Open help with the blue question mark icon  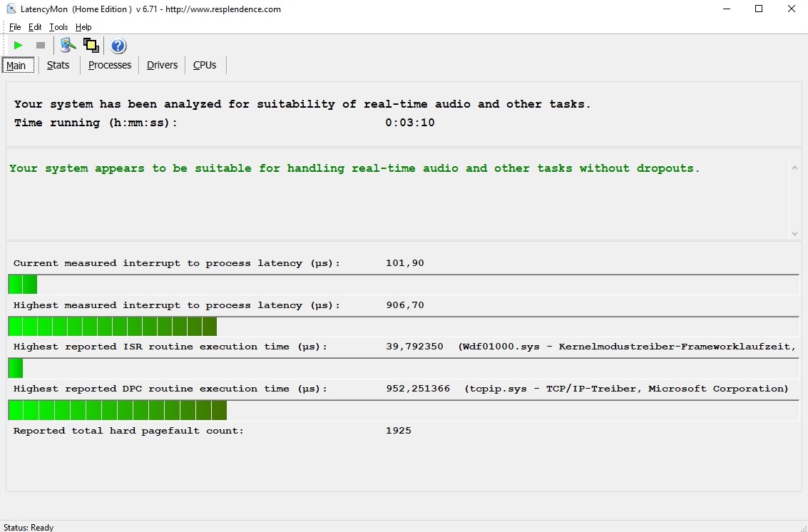(118, 46)
